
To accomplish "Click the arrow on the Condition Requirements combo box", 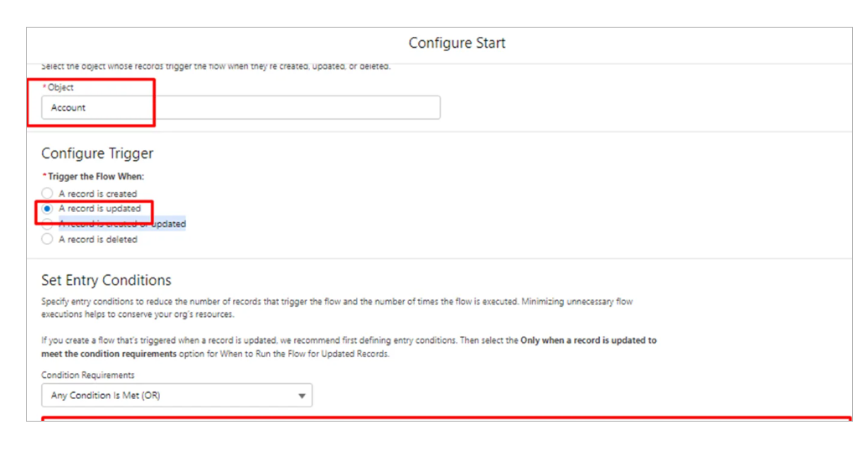I will [x=302, y=396].
